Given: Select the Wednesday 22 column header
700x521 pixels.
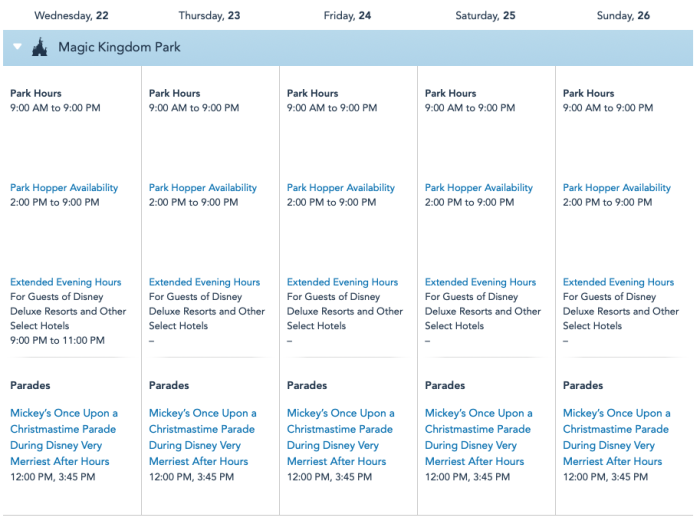Looking at the screenshot, I should click(71, 15).
